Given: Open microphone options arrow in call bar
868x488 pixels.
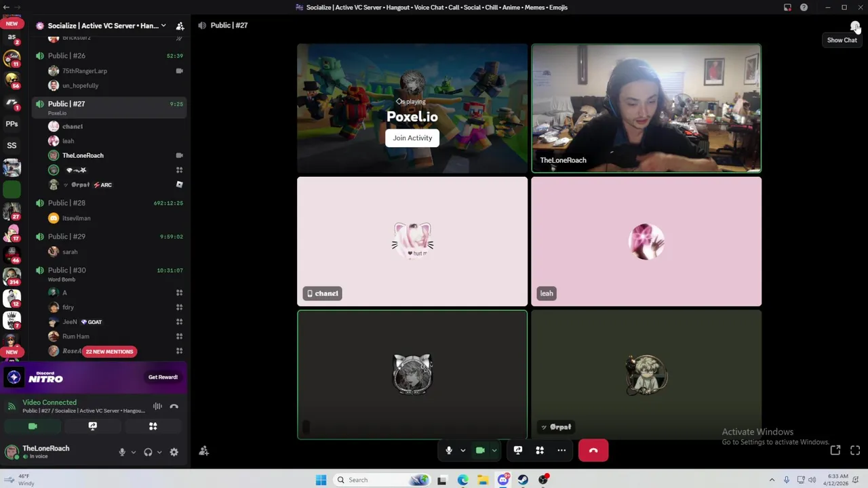Looking at the screenshot, I should (x=463, y=450).
